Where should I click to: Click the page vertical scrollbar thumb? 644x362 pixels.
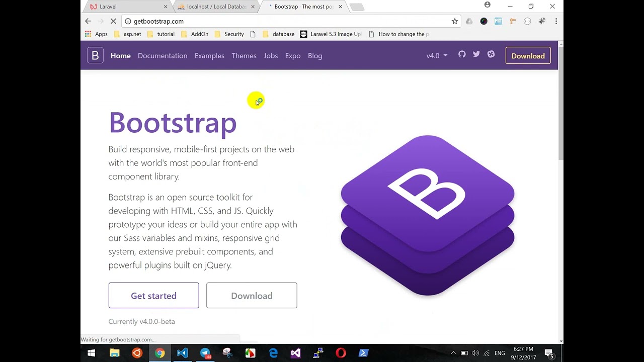[x=560, y=103]
